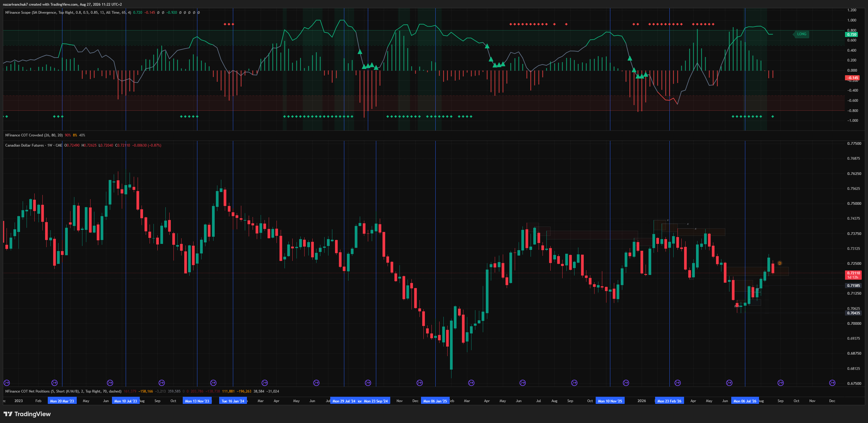Select the Mon 23 Sep '24 date marker

[x=376, y=401]
